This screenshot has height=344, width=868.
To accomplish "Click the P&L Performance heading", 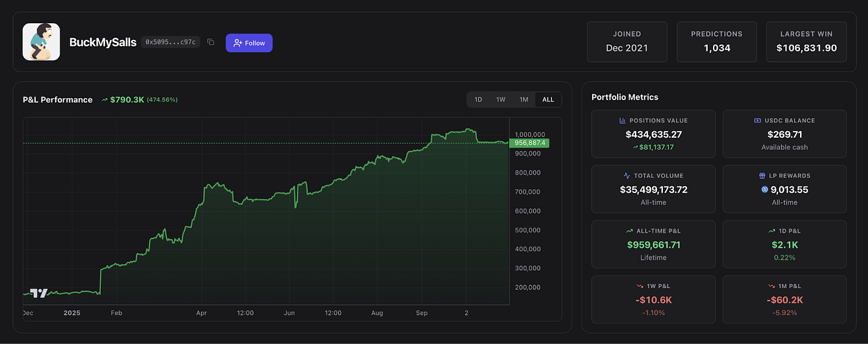I will (x=57, y=100).
